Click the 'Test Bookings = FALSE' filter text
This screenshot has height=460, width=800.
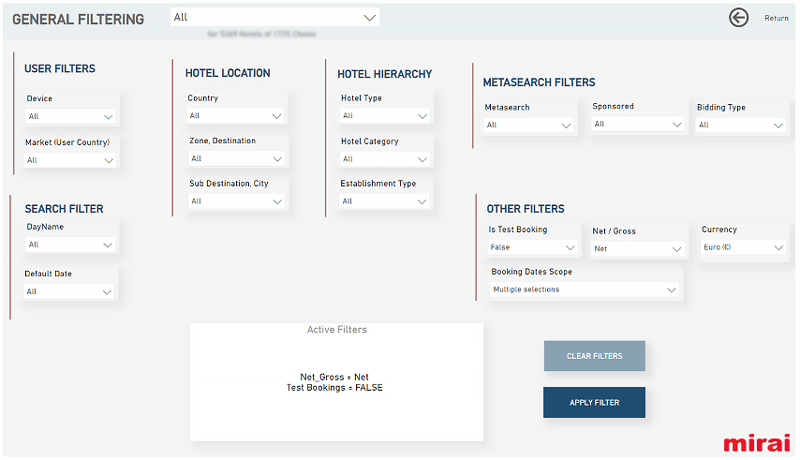tap(334, 388)
